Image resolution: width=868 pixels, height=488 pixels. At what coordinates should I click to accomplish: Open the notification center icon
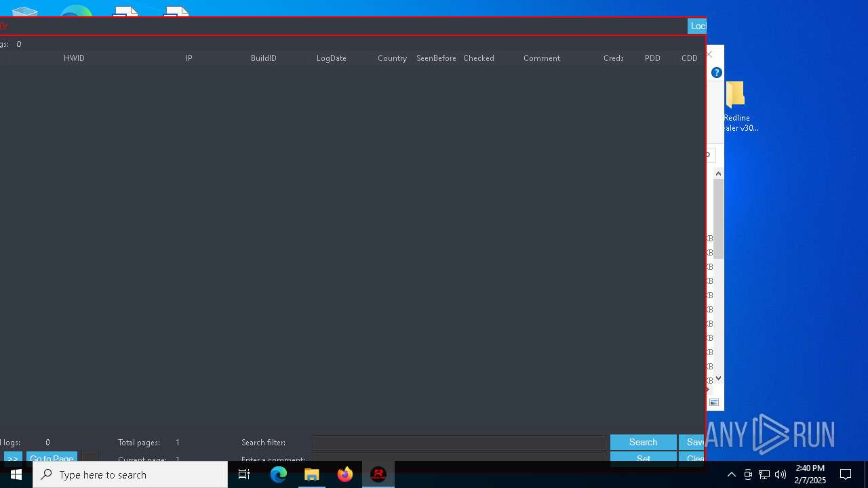pyautogui.click(x=846, y=474)
